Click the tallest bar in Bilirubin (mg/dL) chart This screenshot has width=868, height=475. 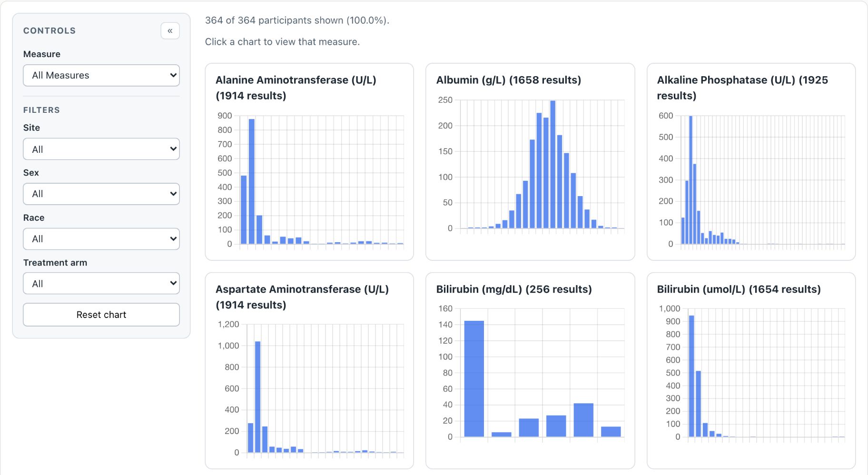474,379
